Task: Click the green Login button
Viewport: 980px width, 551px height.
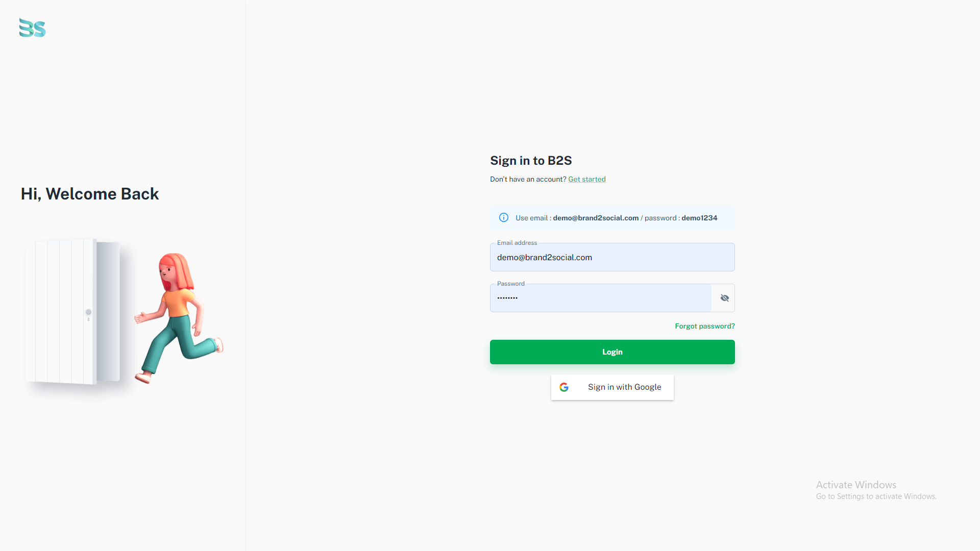Action: point(612,352)
